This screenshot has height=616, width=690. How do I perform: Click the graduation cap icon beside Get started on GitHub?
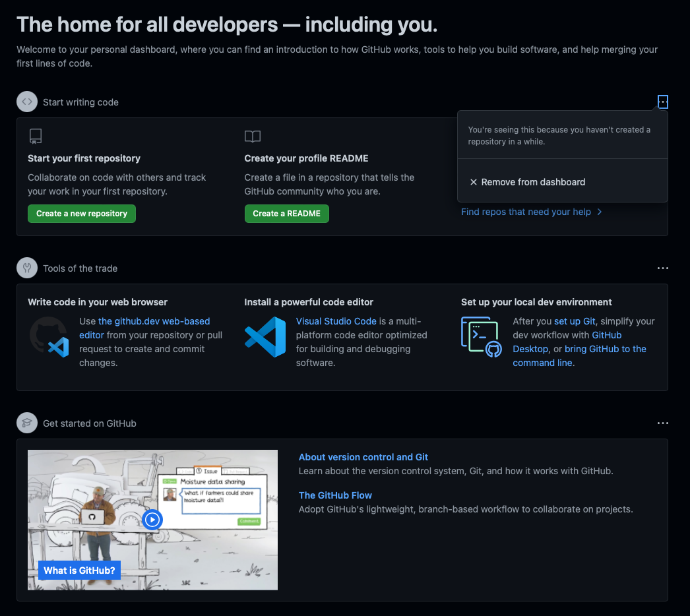[27, 423]
